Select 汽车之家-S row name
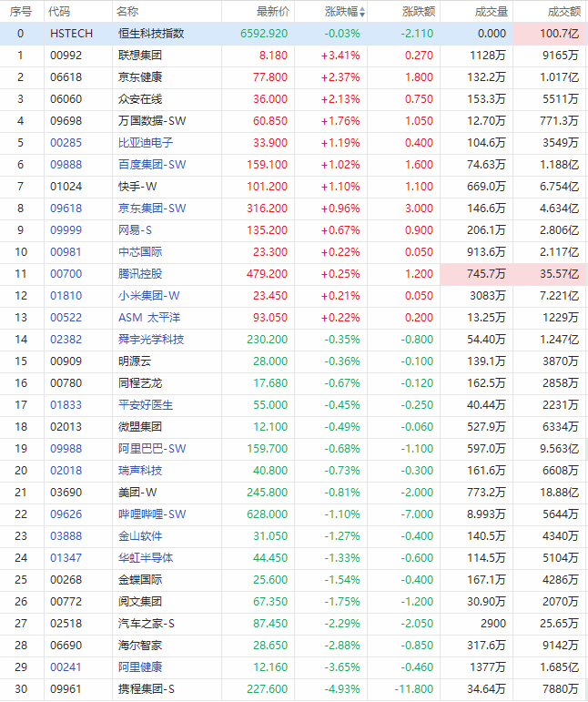588x702 pixels. (x=147, y=624)
